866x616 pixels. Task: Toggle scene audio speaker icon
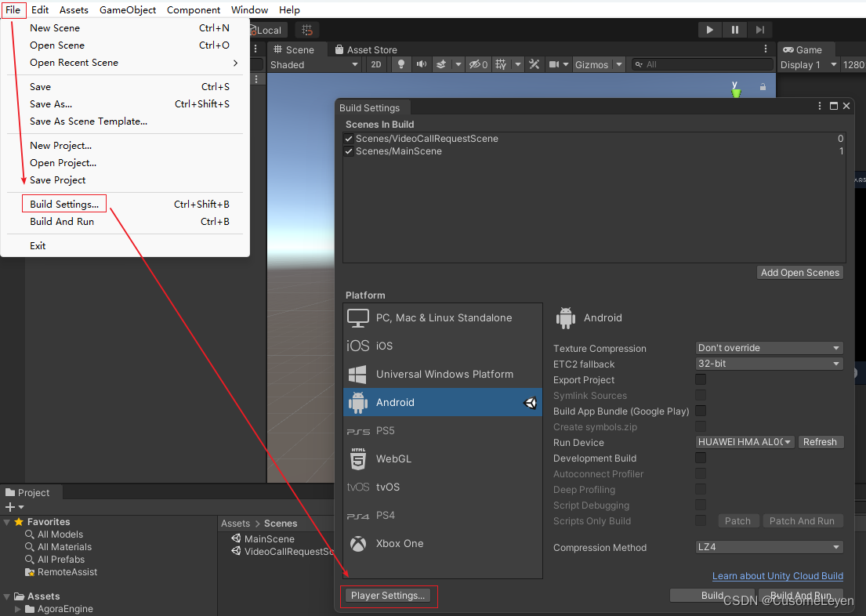pos(422,64)
